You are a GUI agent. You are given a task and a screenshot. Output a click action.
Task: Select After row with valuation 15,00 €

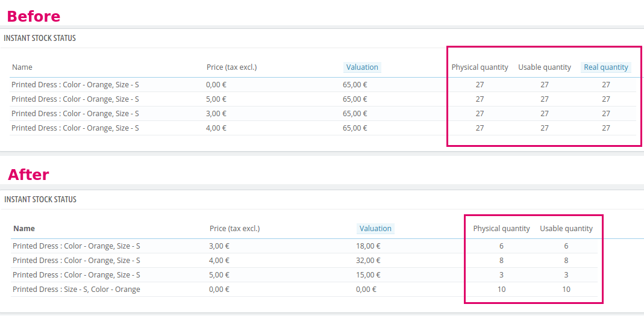[304, 274]
